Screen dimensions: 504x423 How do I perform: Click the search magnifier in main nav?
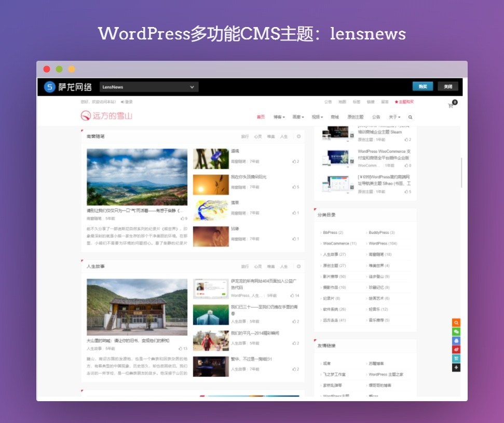[410, 117]
